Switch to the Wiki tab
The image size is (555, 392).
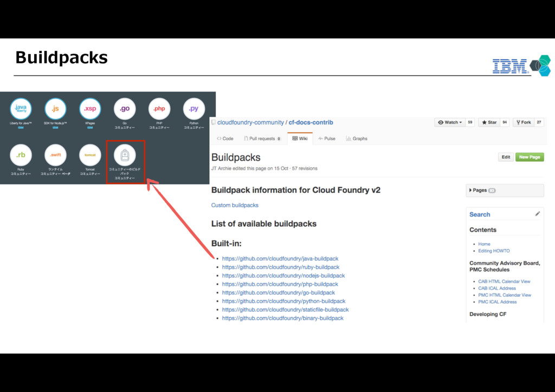300,139
